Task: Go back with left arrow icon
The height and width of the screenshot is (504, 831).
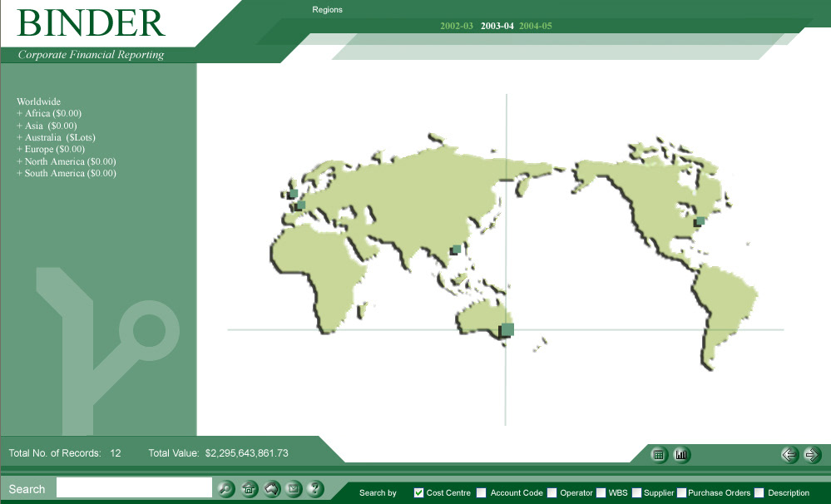Action: click(x=789, y=455)
